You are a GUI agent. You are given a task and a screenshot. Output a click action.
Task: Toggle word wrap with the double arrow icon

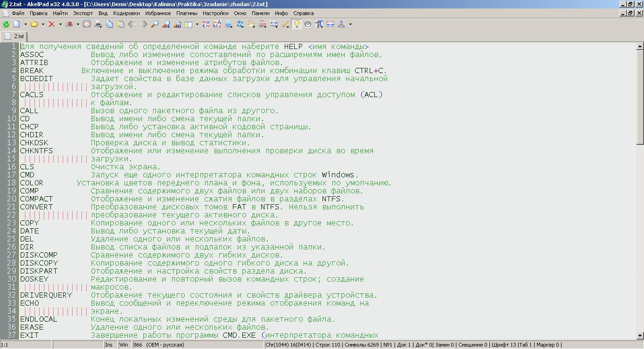point(274,24)
